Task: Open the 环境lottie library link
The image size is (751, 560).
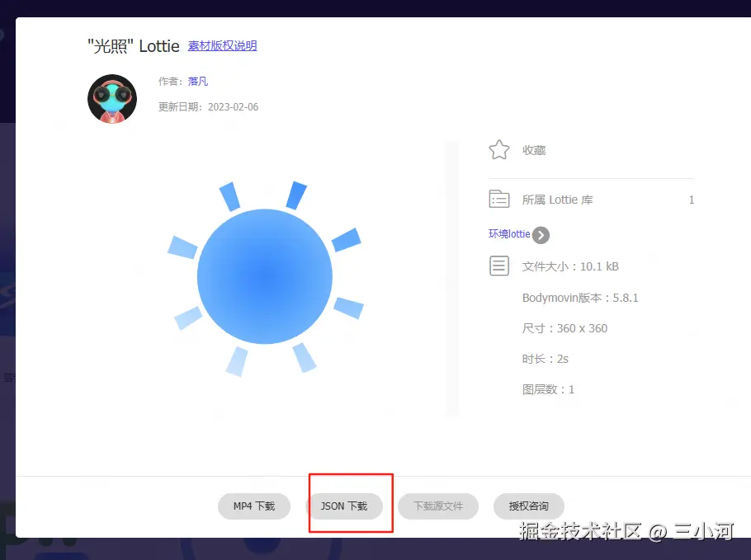Action: click(x=509, y=234)
